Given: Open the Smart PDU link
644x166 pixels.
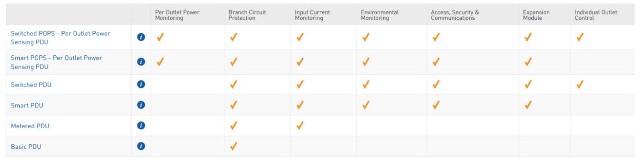Looking at the screenshot, I should [27, 106].
